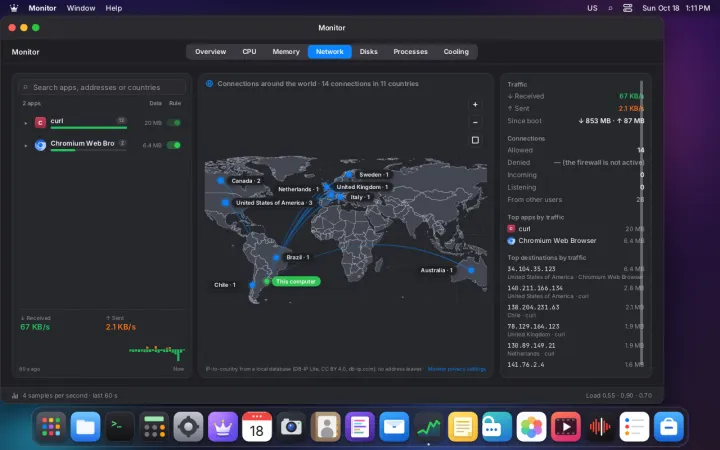Click the Chromium icon in app list

point(40,145)
